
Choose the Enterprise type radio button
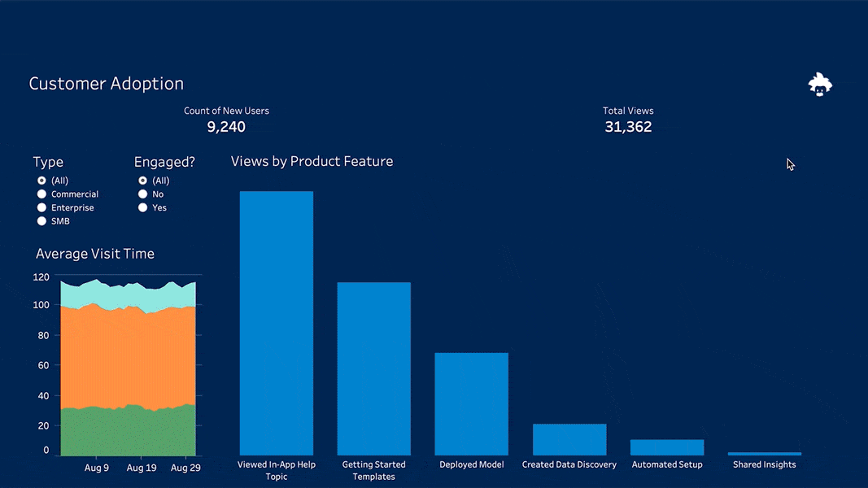[41, 208]
